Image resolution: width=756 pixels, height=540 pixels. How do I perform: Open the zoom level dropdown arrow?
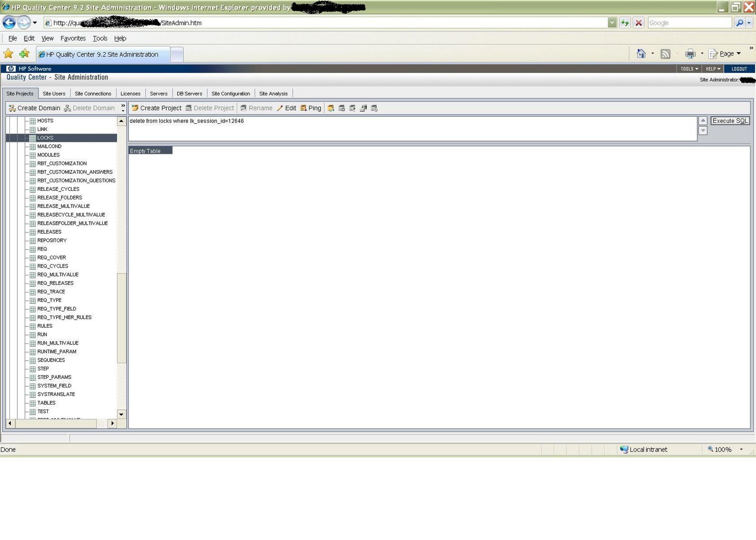click(741, 449)
